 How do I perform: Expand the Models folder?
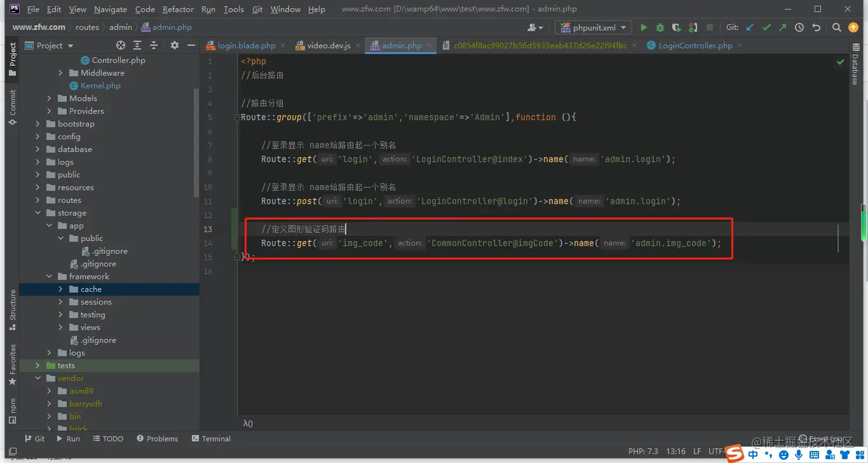tap(50, 99)
